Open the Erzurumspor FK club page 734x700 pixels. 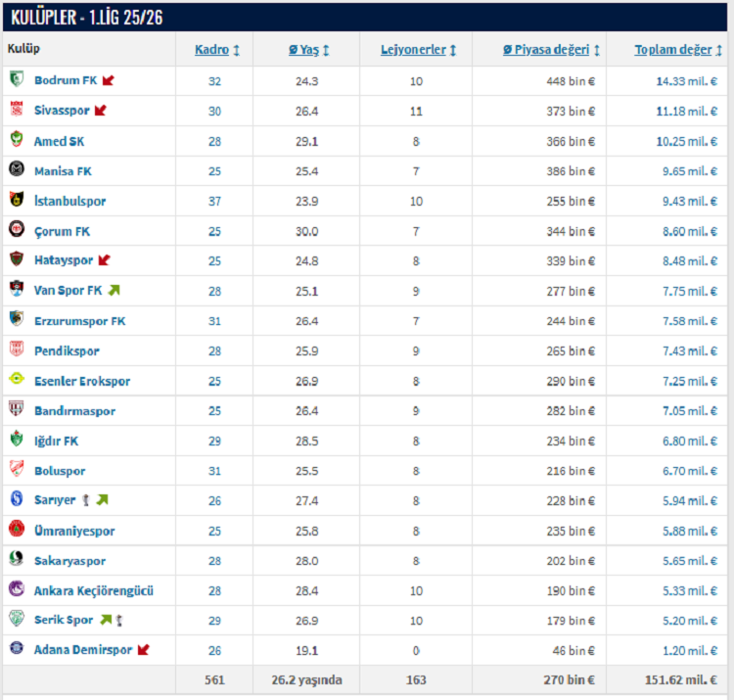(79, 321)
